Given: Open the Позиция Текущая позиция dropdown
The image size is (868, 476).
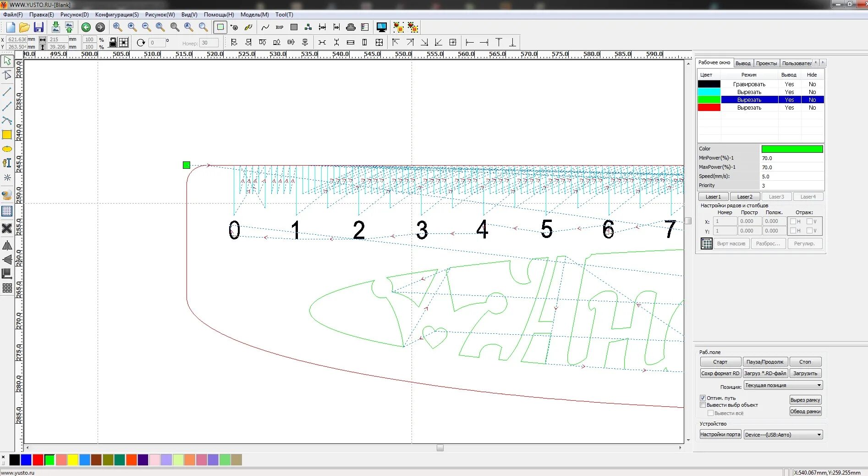Looking at the screenshot, I should (x=819, y=385).
